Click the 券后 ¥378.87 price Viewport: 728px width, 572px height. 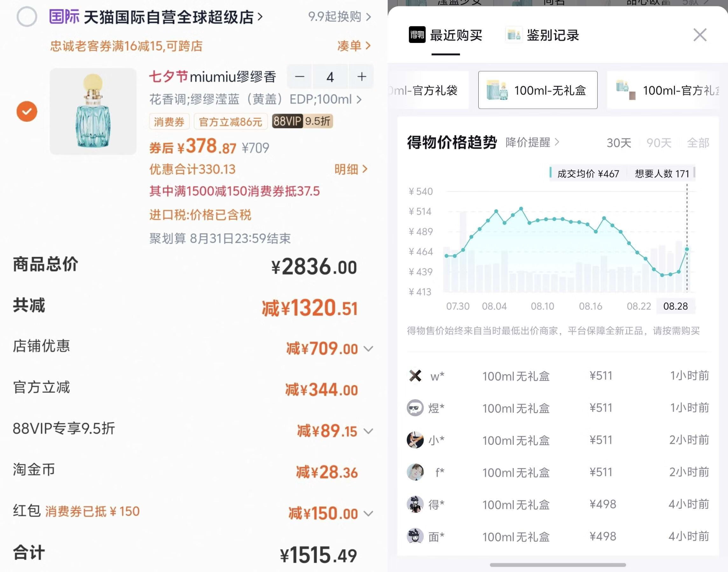pyautogui.click(x=193, y=146)
